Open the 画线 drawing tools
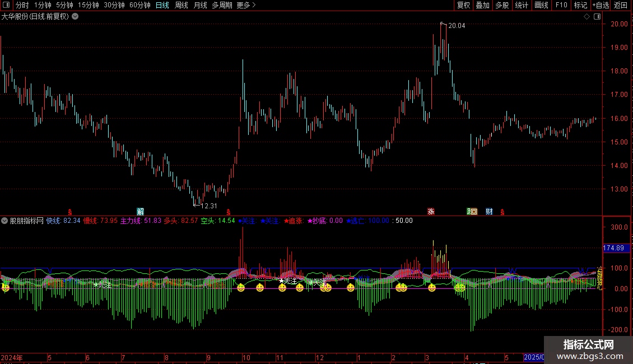 point(541,5)
